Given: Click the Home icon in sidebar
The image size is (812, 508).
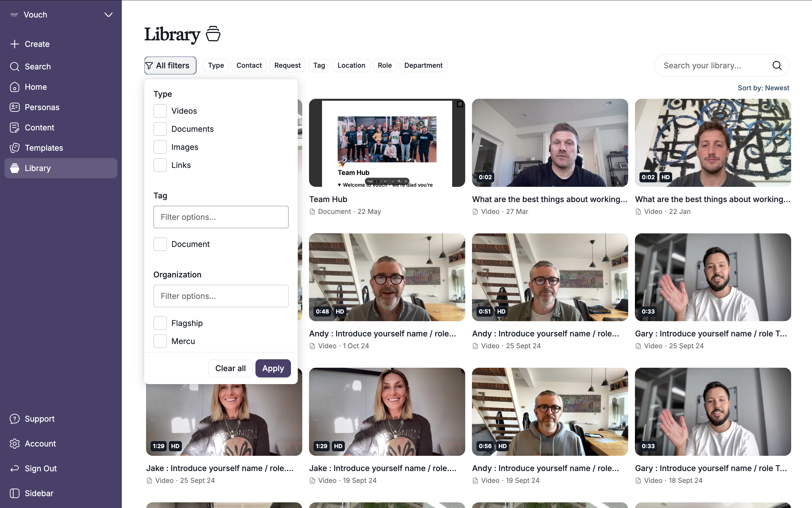Looking at the screenshot, I should (14, 87).
